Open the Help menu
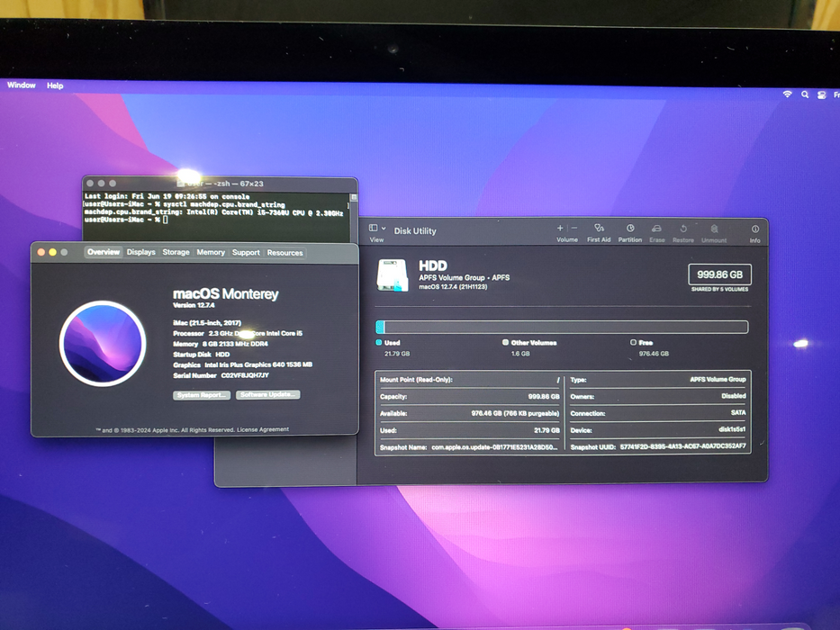Viewport: 840px width, 630px height. (x=55, y=85)
